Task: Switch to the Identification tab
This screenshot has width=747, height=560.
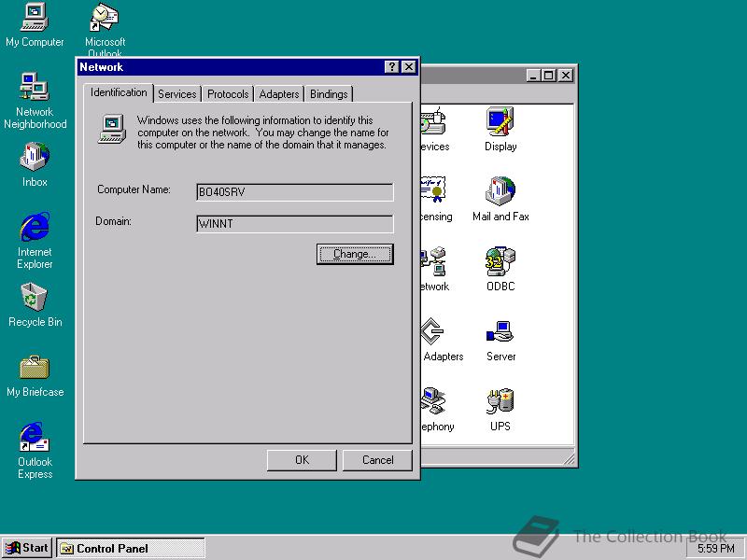Action: [x=119, y=92]
